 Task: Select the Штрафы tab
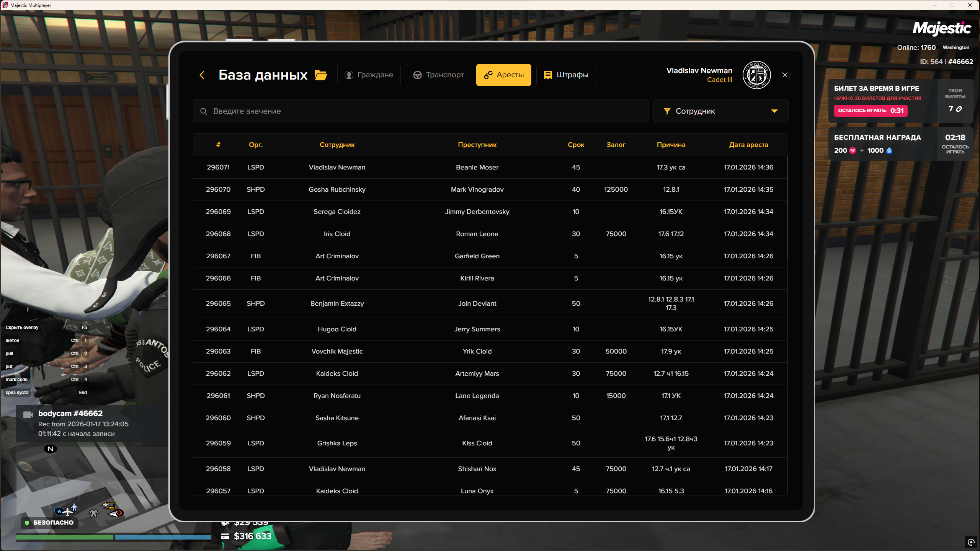pyautogui.click(x=566, y=75)
